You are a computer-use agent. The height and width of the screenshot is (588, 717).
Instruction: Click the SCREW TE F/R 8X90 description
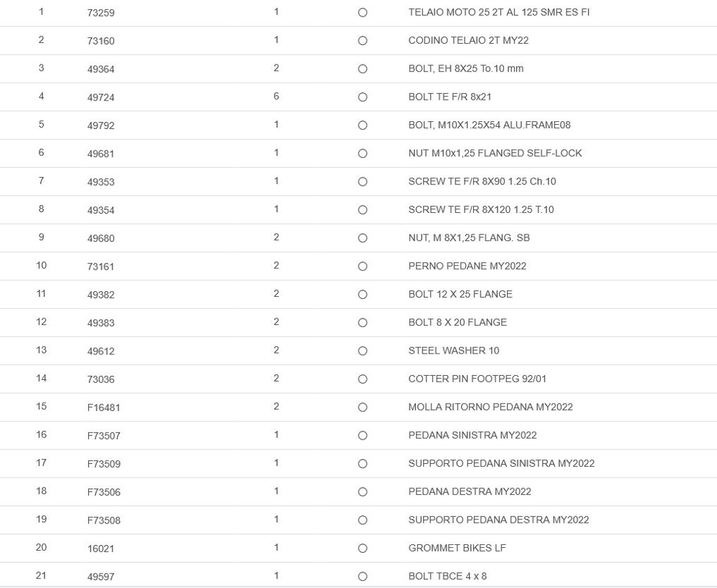(482, 181)
